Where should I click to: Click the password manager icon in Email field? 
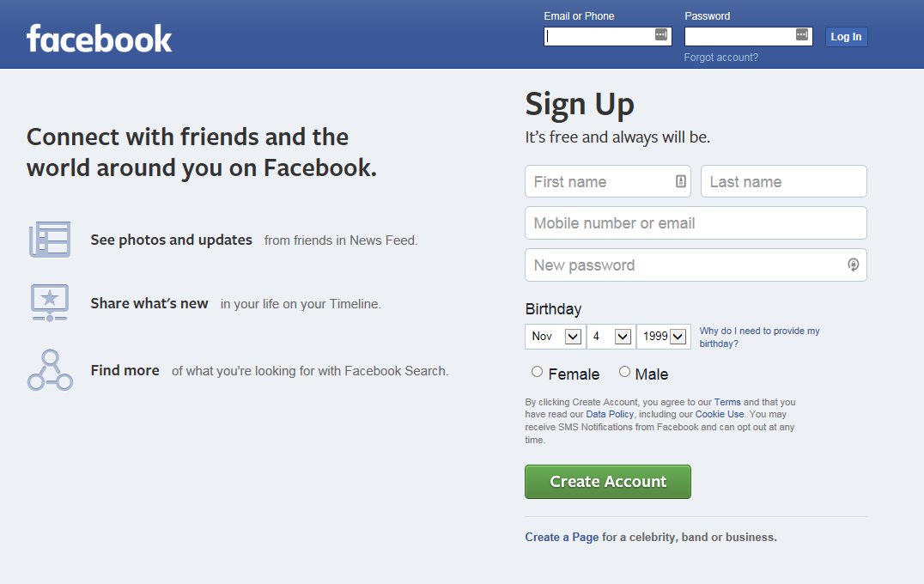pos(661,34)
